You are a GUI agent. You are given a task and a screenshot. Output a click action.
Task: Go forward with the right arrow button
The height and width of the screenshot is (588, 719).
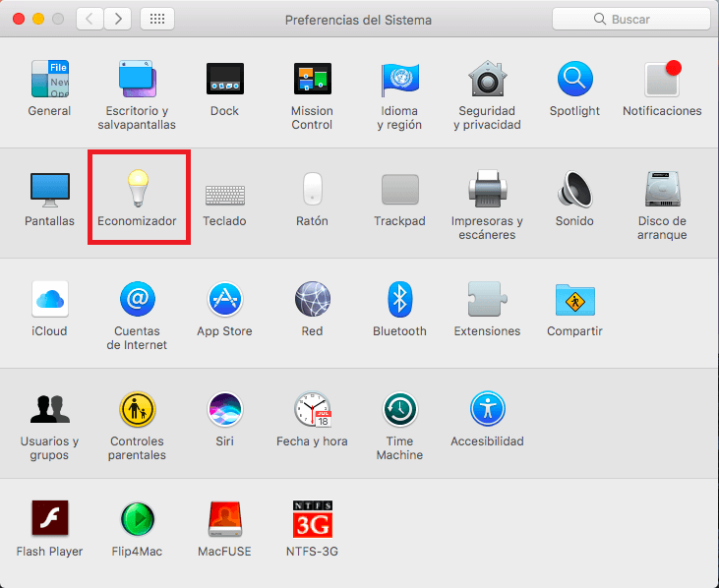click(118, 19)
